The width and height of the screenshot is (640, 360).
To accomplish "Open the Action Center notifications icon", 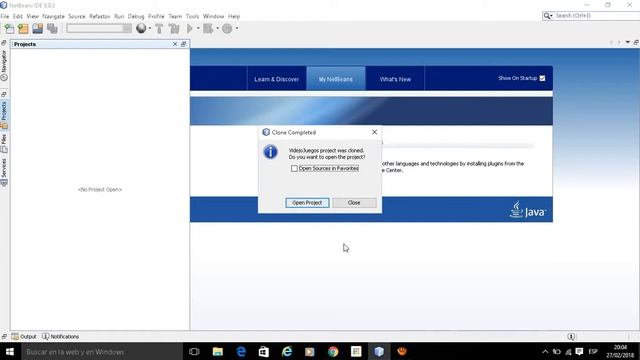I will click(x=579, y=351).
